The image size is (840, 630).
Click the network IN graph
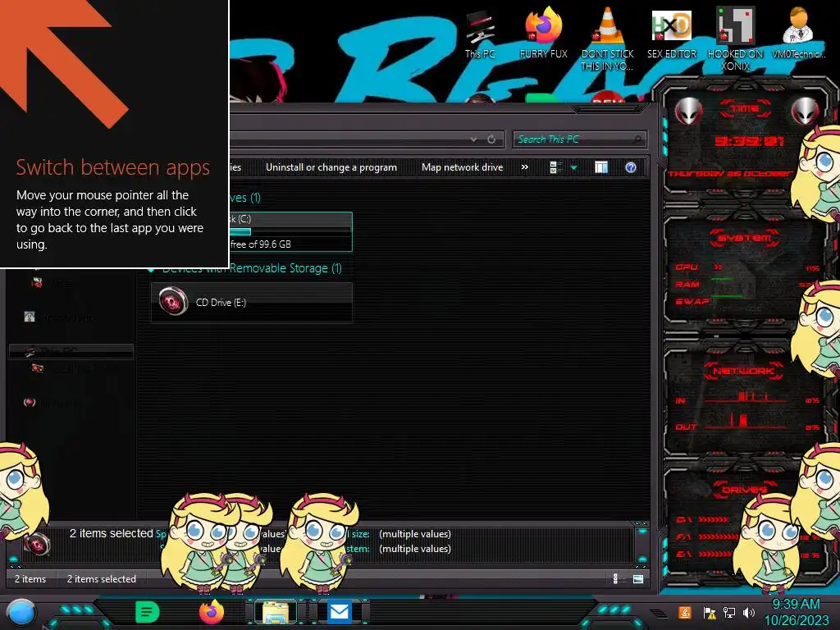click(x=745, y=397)
